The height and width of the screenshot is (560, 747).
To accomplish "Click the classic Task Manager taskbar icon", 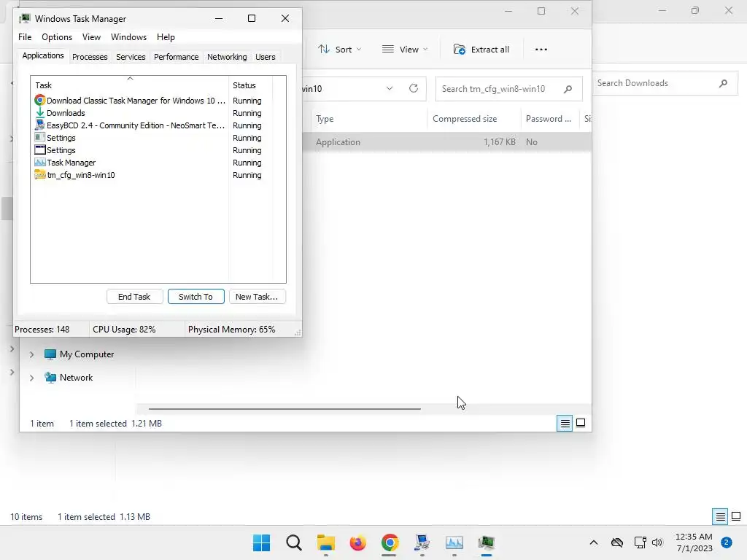I will 487,542.
